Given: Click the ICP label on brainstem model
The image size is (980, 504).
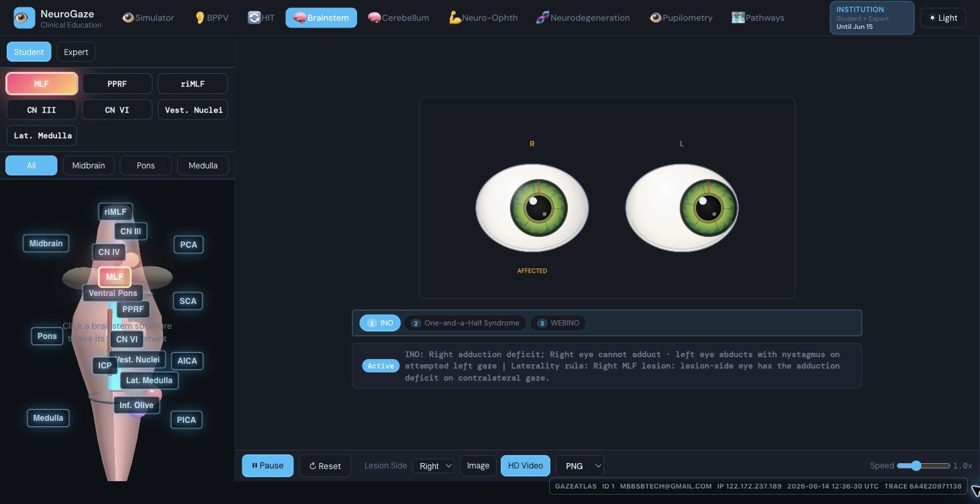Looking at the screenshot, I should (x=105, y=366).
